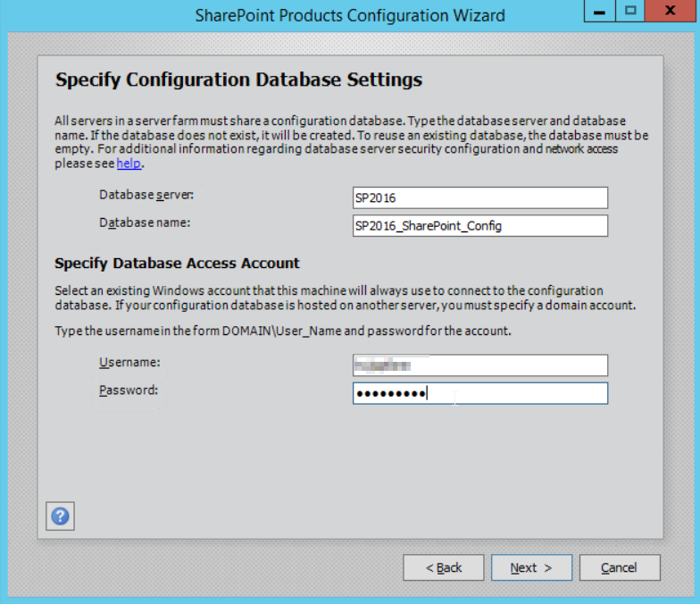The height and width of the screenshot is (604, 700).
Task: Maximize the Configuration Wizard window
Action: (630, 11)
